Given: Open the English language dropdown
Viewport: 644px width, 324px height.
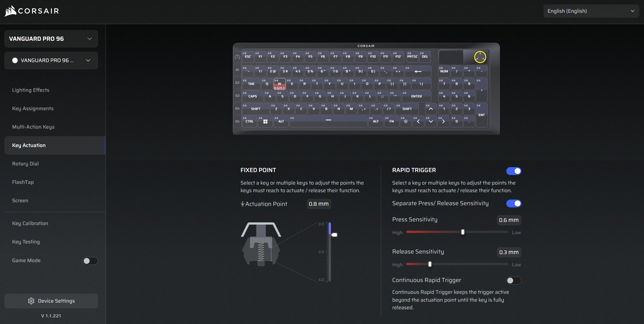Looking at the screenshot, I should pos(591,11).
